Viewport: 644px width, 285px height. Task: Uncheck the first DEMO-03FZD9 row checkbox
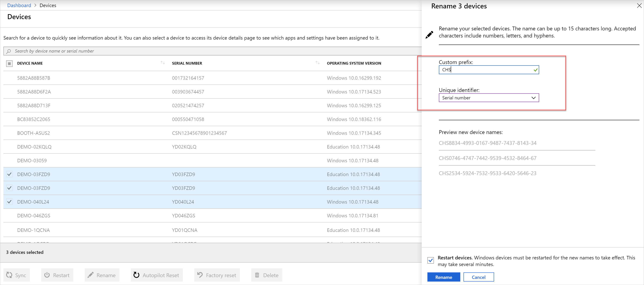(9, 174)
